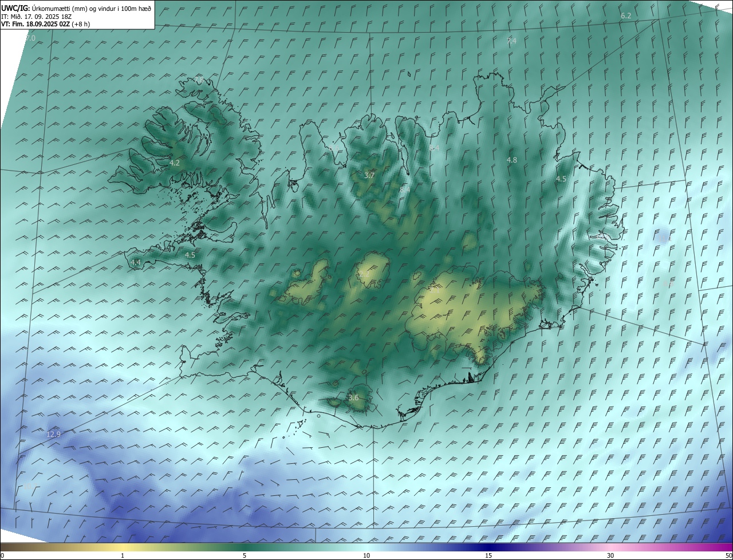
Task: Click the 1 tick label on the color scale
Action: tap(123, 555)
